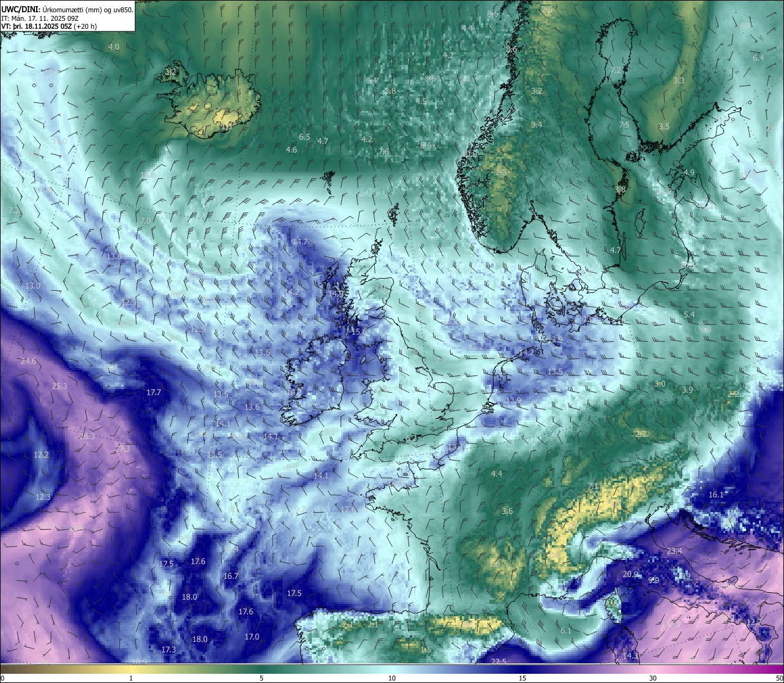Click the 4.9 value label on map
The height and width of the screenshot is (683, 784).
[689, 172]
